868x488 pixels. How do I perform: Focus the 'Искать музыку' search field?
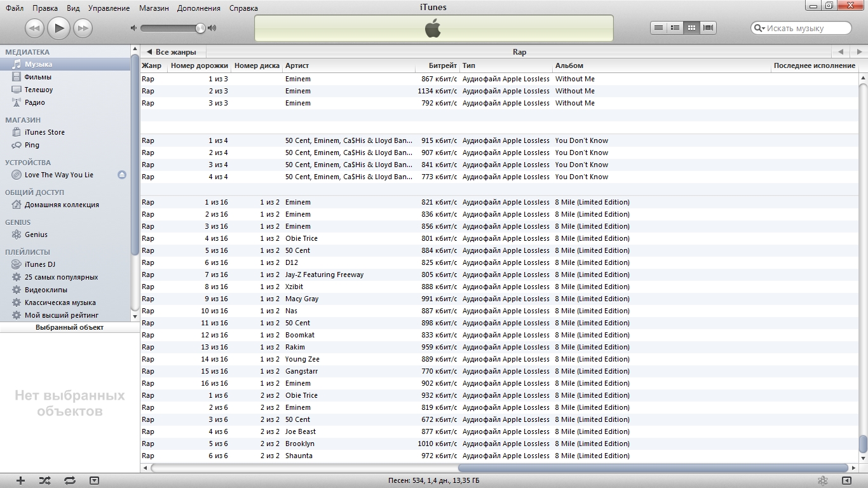pos(801,28)
